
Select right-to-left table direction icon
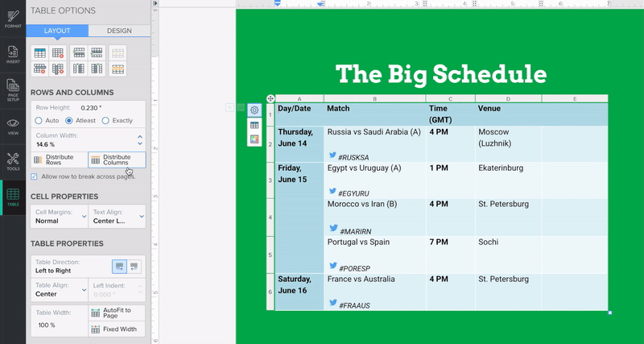coord(134,266)
